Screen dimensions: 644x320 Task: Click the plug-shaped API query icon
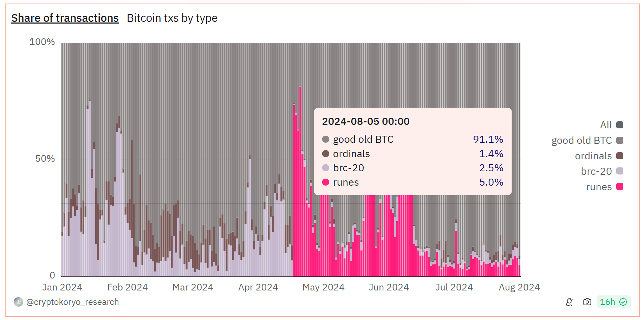(x=569, y=302)
